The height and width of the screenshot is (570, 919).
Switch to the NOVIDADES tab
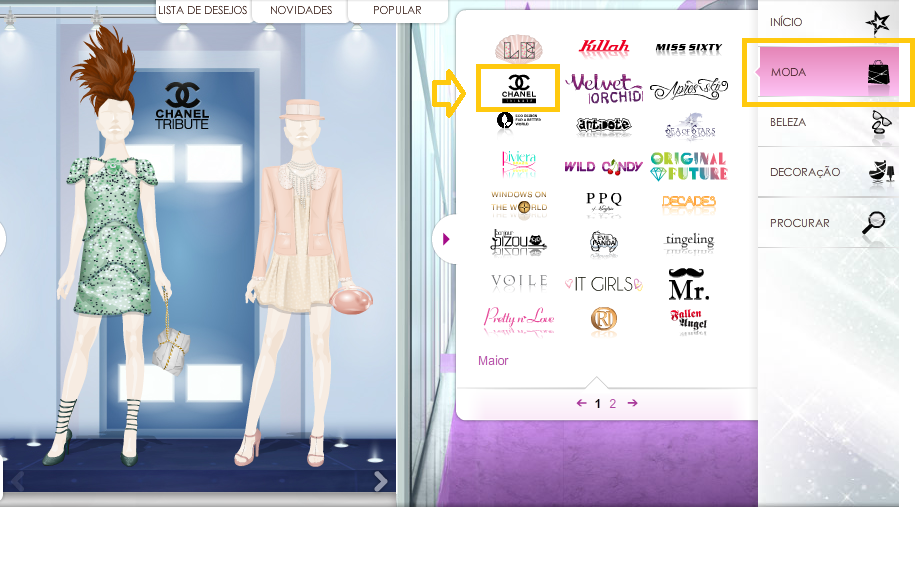click(x=301, y=10)
